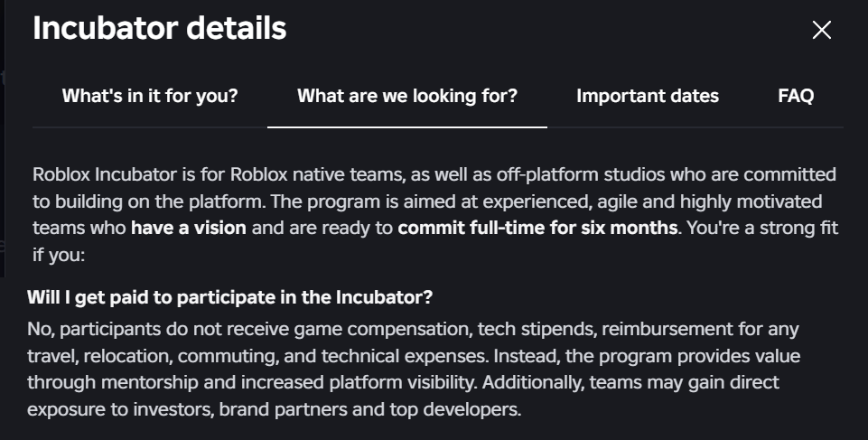Image resolution: width=868 pixels, height=440 pixels.
Task: Go to the FAQ tab
Action: point(796,96)
